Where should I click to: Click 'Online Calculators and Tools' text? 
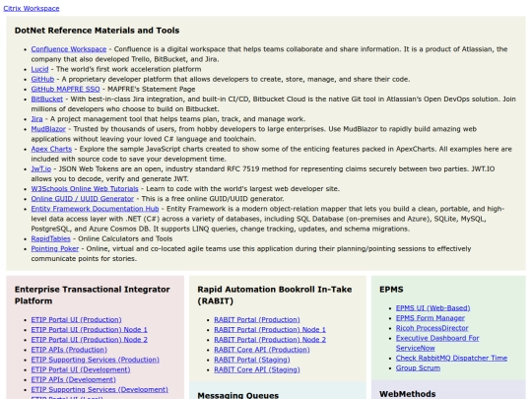125,238
